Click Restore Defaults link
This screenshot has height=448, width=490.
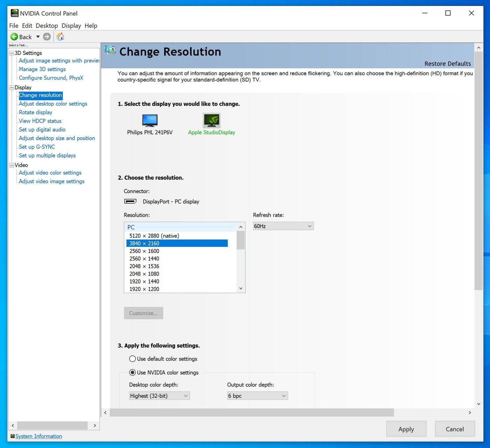tap(447, 63)
